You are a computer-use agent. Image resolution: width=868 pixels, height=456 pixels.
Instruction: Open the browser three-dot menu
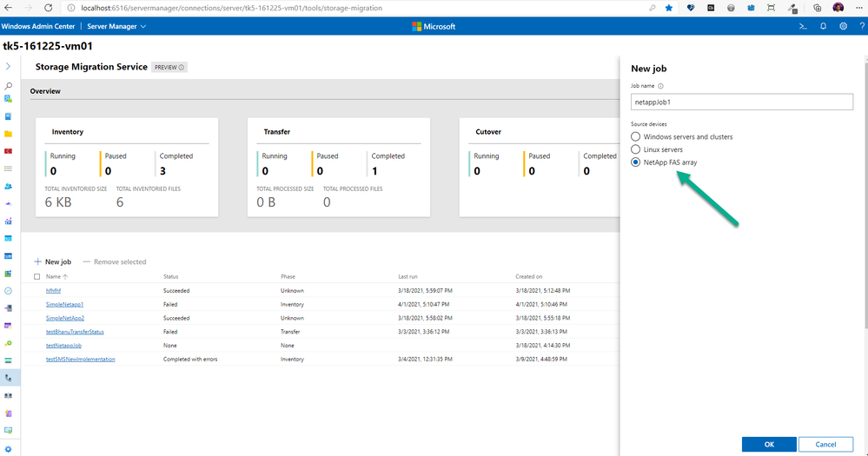tap(859, 8)
